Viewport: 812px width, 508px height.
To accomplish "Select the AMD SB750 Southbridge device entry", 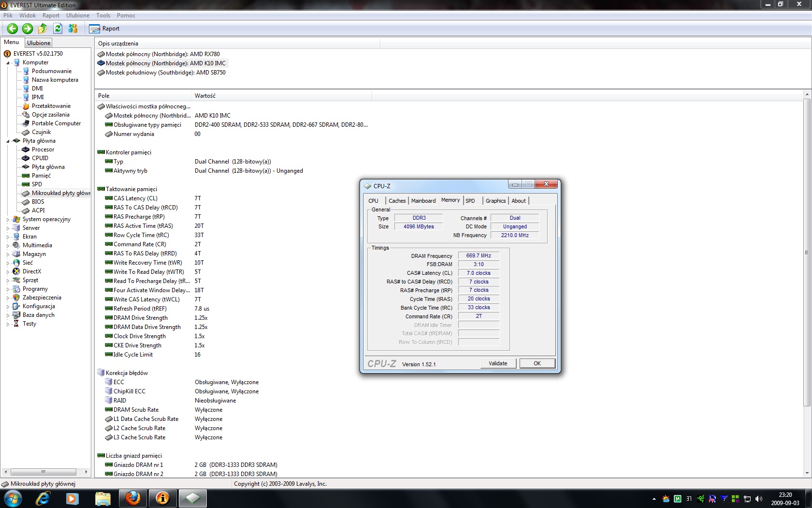I will point(165,73).
